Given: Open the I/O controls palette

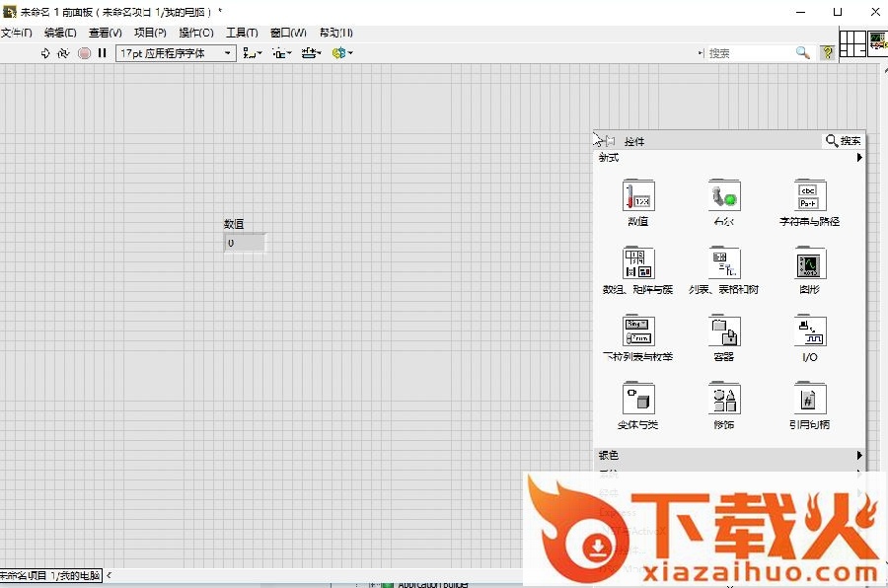Looking at the screenshot, I should [x=809, y=331].
